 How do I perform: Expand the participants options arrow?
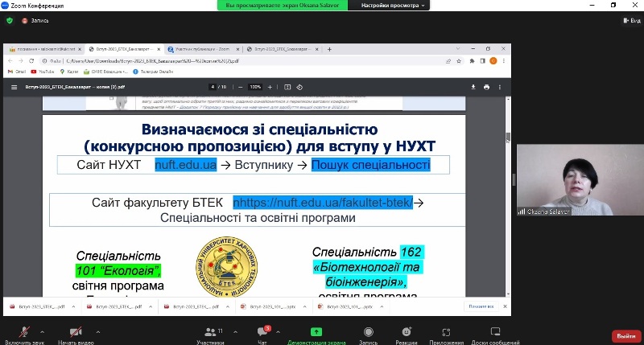pyautogui.click(x=235, y=332)
